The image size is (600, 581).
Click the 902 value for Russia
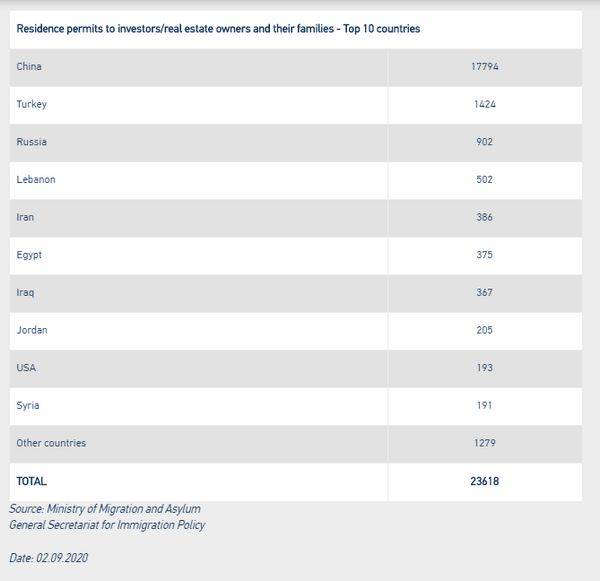coord(484,142)
